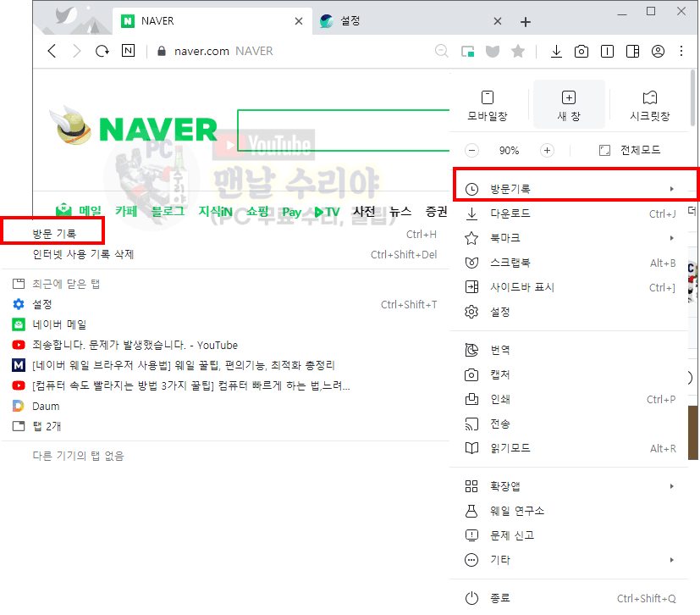Select 전송 cast menu item
This screenshot has height=615, width=700.
click(570, 424)
